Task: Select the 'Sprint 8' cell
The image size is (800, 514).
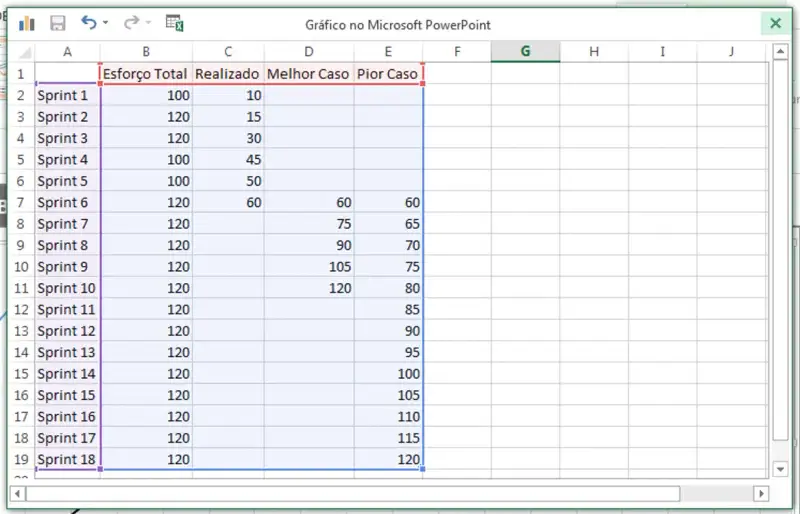Action: [67, 246]
